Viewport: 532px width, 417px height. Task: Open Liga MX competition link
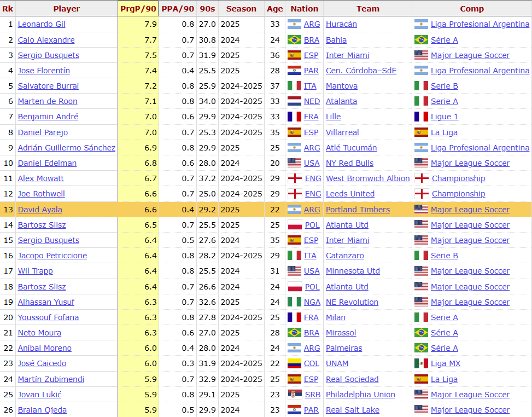pyautogui.click(x=446, y=363)
